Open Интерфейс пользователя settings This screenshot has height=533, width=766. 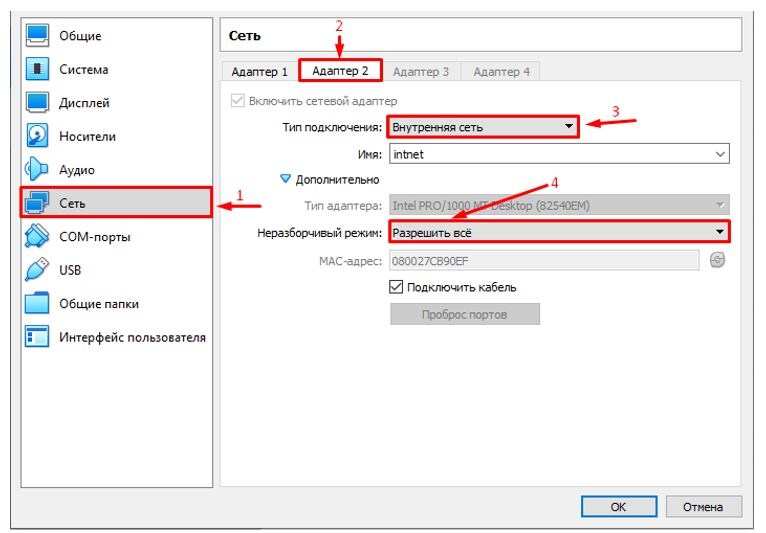(x=117, y=337)
